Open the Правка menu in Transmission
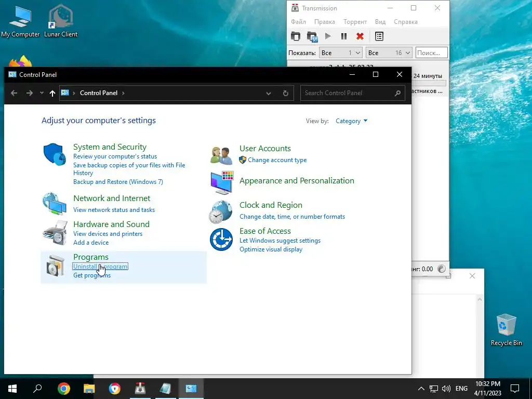 pos(324,22)
